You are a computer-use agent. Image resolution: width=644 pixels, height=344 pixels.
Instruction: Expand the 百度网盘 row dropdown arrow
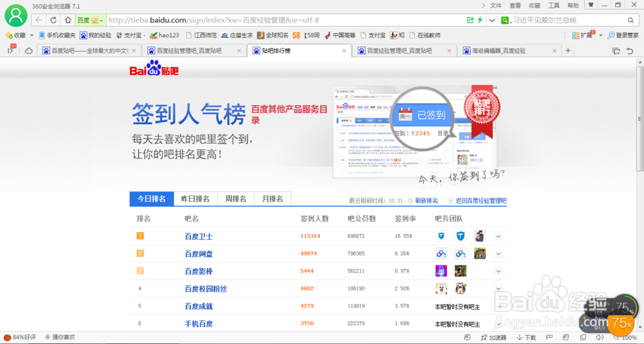pos(498,254)
